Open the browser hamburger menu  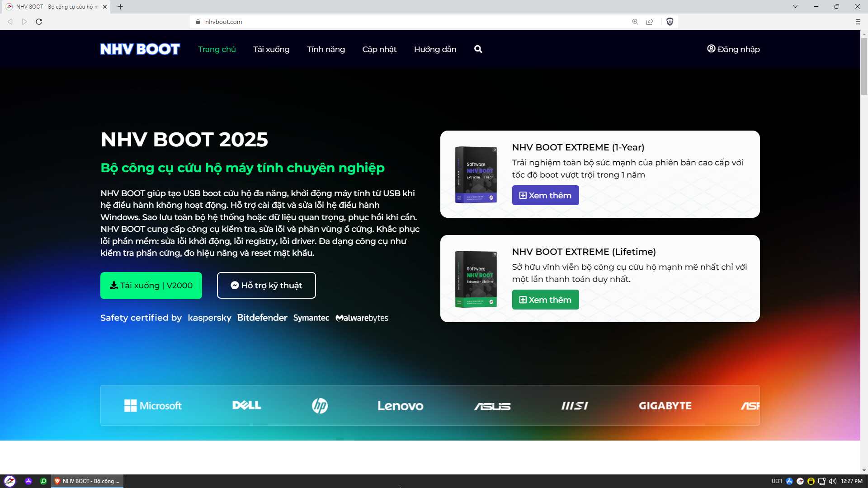click(x=858, y=22)
